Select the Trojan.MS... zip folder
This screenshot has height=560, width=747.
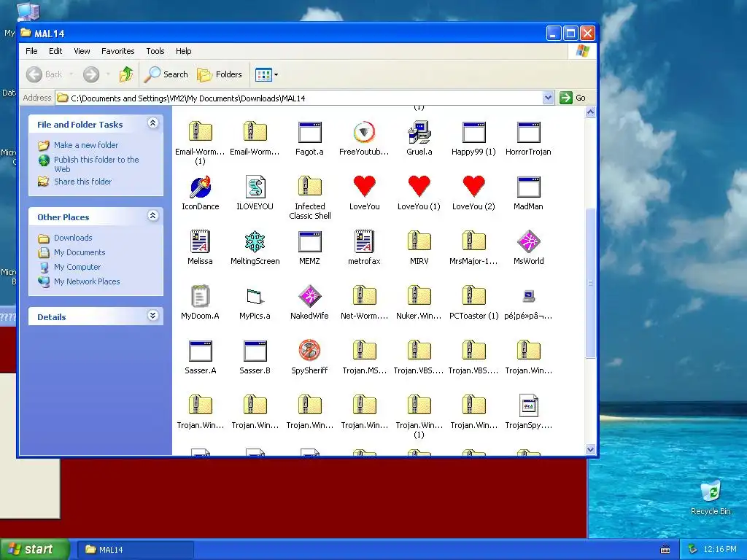pyautogui.click(x=364, y=351)
